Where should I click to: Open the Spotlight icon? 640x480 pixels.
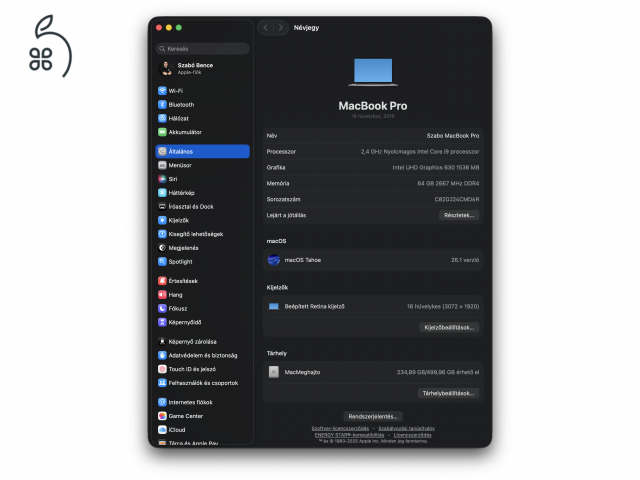(162, 262)
